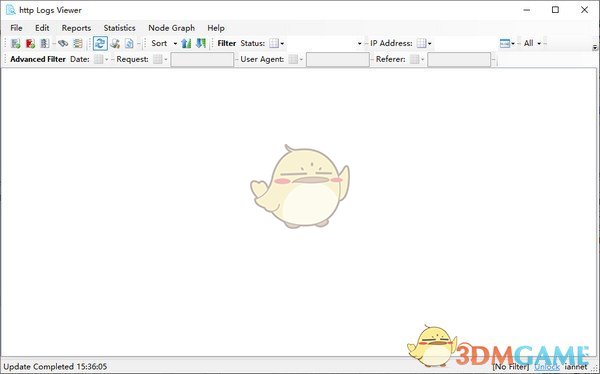Open the Status filter combo box arrow
Image resolution: width=600 pixels, height=374 pixels.
pyautogui.click(x=359, y=44)
